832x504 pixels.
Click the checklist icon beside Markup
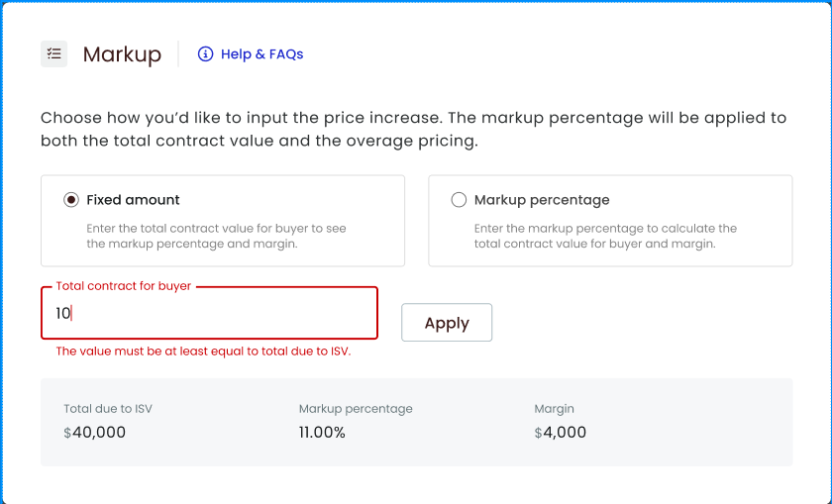[53, 53]
